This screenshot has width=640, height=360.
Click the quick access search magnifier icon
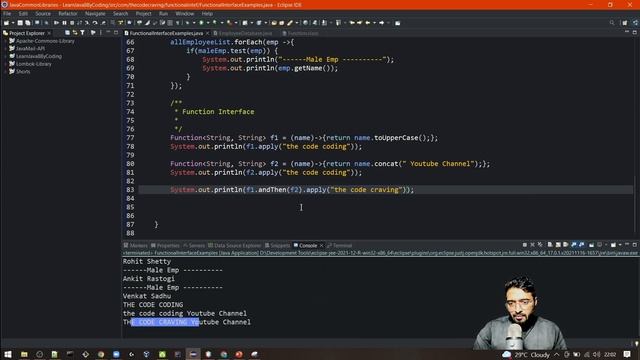[x=612, y=23]
